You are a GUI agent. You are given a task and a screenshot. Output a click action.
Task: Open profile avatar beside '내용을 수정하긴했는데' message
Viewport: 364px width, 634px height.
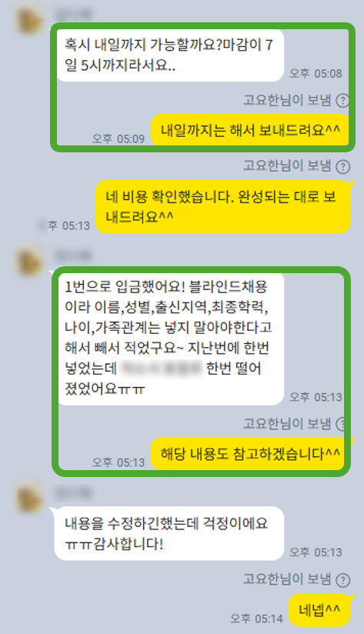click(x=28, y=498)
